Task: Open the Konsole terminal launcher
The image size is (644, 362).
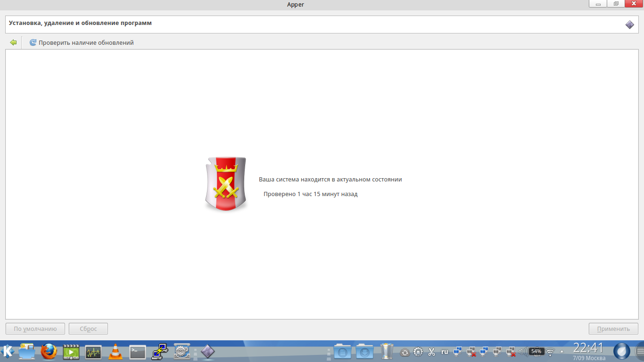Action: tap(138, 352)
